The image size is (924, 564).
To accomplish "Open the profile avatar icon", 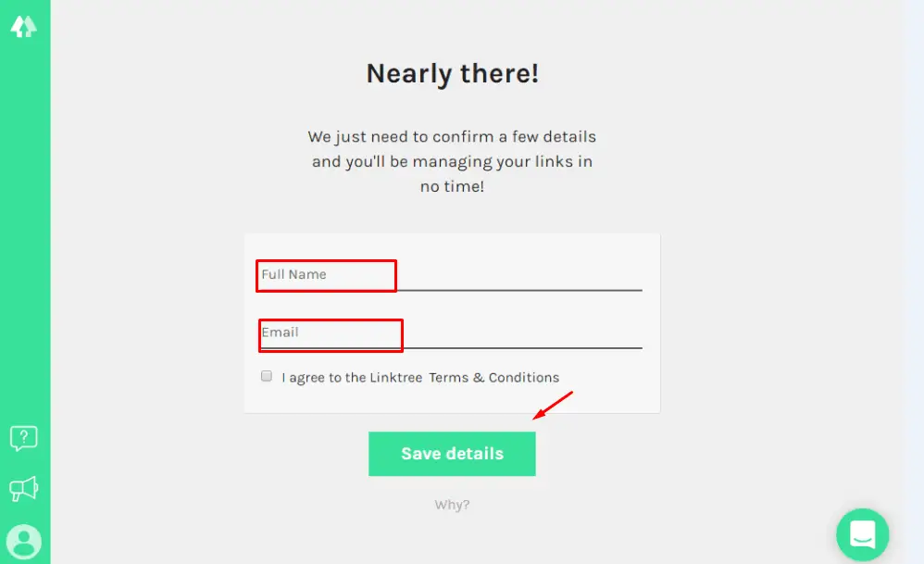I will tap(23, 541).
